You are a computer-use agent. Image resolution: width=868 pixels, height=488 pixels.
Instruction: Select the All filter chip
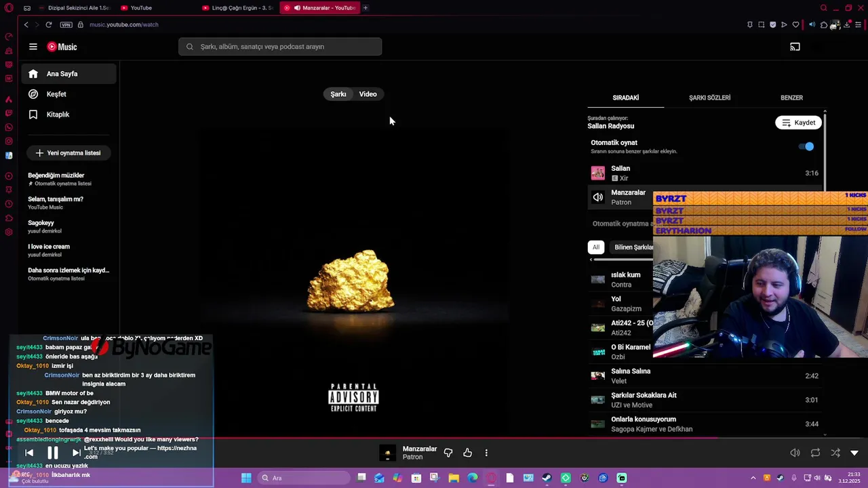coord(595,247)
